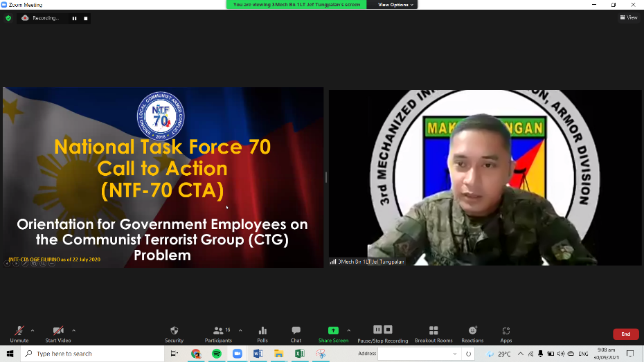Open Spotify from taskbar
Image resolution: width=644 pixels, height=362 pixels.
[217, 354]
